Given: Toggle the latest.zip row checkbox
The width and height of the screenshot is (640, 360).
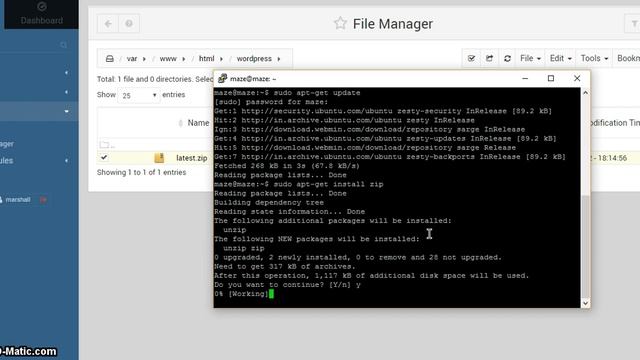Looking at the screenshot, I should [104, 157].
